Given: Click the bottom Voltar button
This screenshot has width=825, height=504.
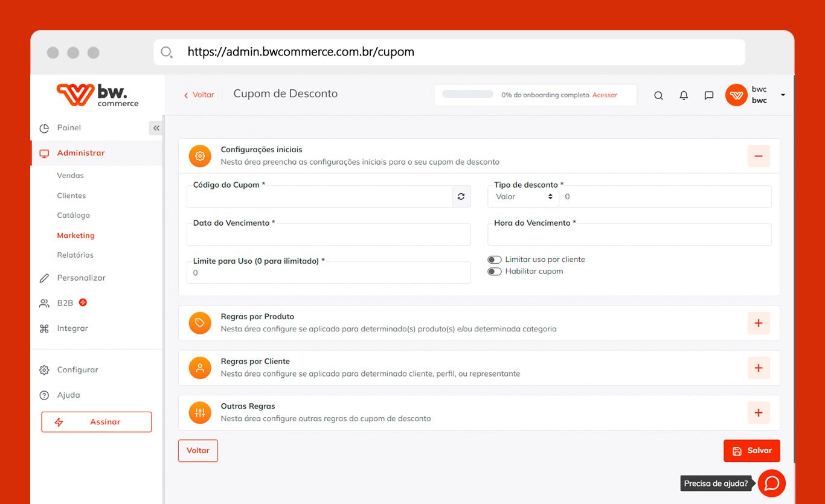Looking at the screenshot, I should [x=198, y=451].
